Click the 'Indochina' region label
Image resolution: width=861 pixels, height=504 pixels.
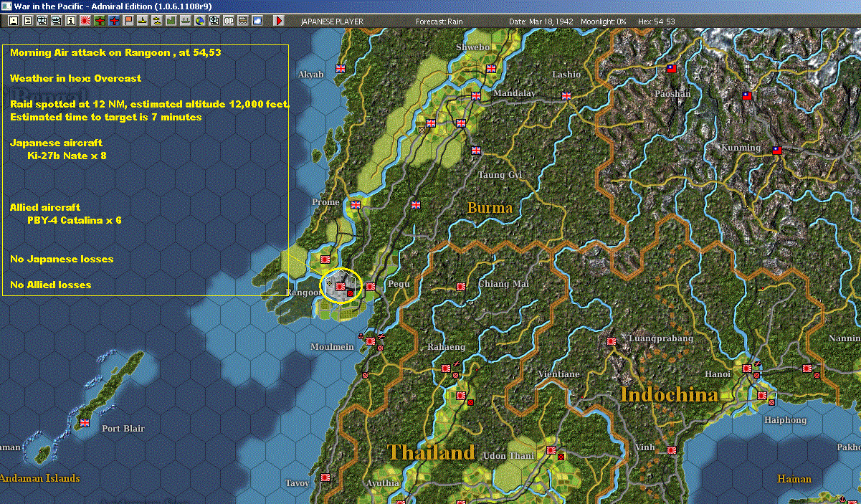pyautogui.click(x=669, y=394)
